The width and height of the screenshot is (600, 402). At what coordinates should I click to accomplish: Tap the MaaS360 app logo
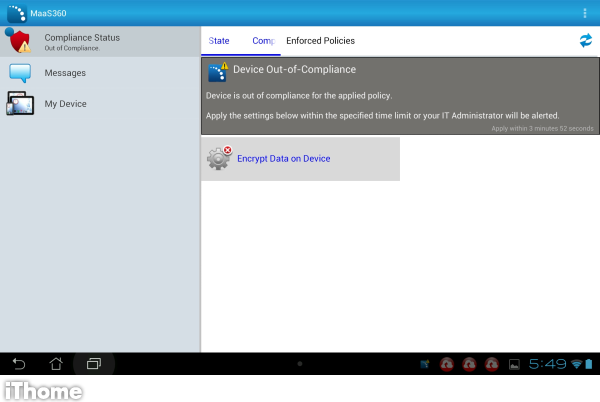[17, 13]
